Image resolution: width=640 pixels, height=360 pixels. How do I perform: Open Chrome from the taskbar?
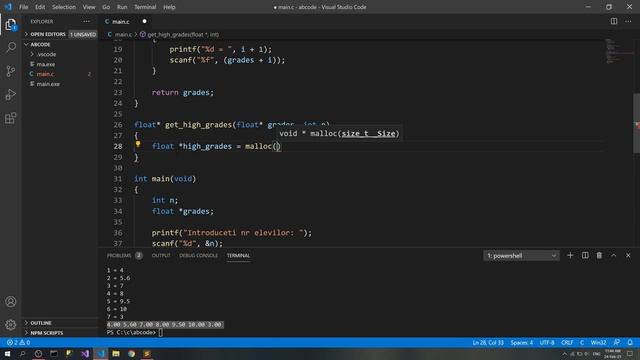coord(131,353)
